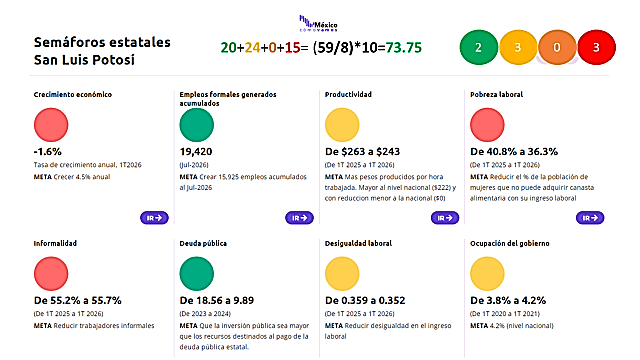Image resolution: width=640 pixels, height=360 pixels.
Task: Click the green summary circle showing 2
Action: coord(478,47)
